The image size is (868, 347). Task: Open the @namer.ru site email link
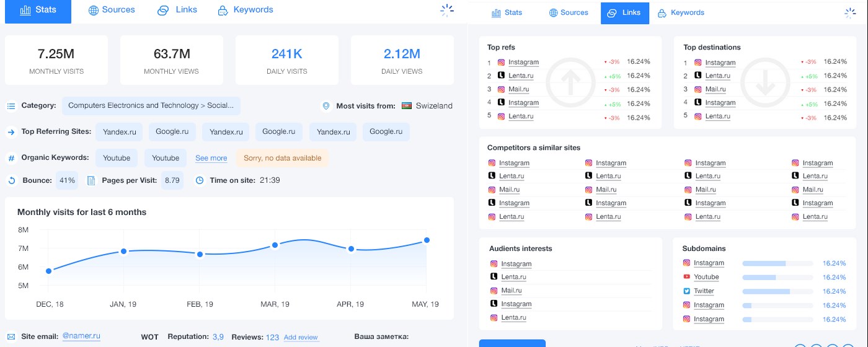(x=81, y=336)
